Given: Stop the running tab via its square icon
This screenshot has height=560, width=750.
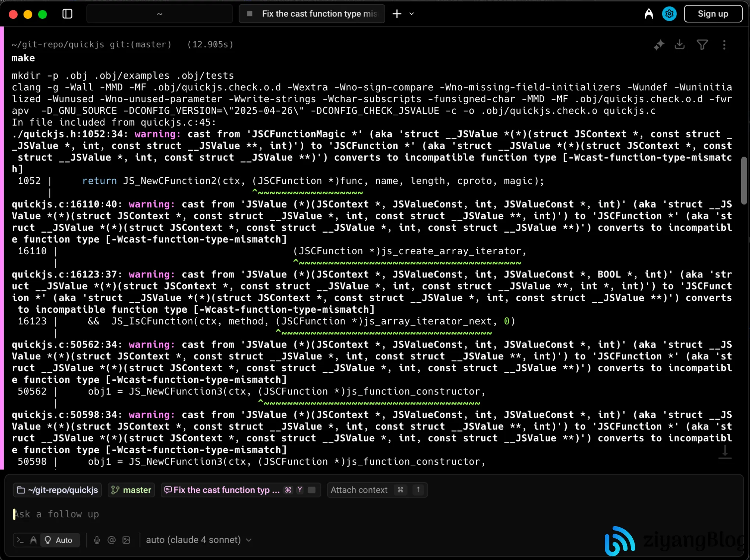Looking at the screenshot, I should tap(250, 14).
